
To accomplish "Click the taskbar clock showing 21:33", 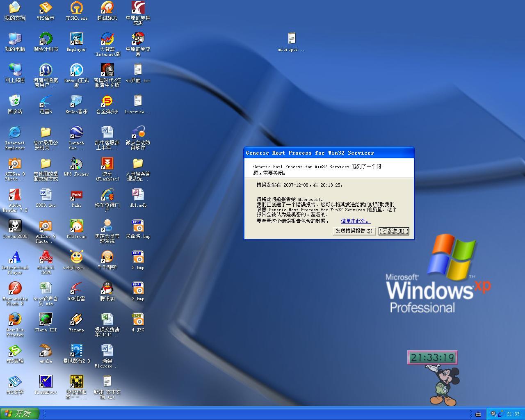I will click(x=513, y=414).
